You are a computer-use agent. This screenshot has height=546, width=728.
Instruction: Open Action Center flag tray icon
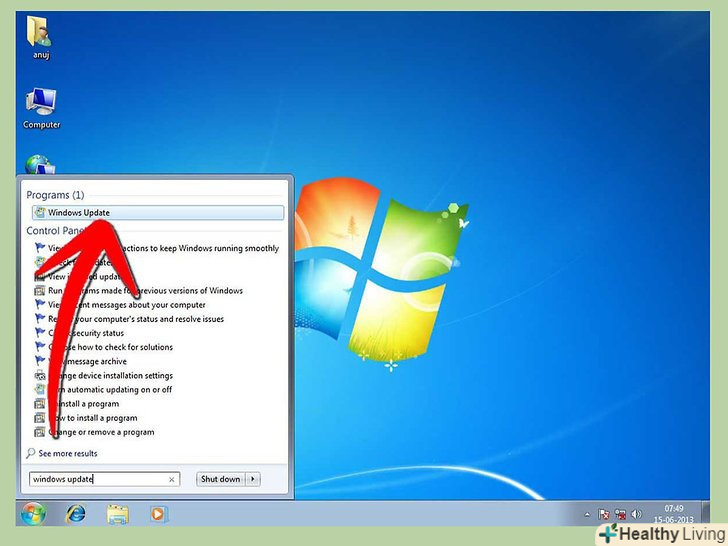[604, 514]
